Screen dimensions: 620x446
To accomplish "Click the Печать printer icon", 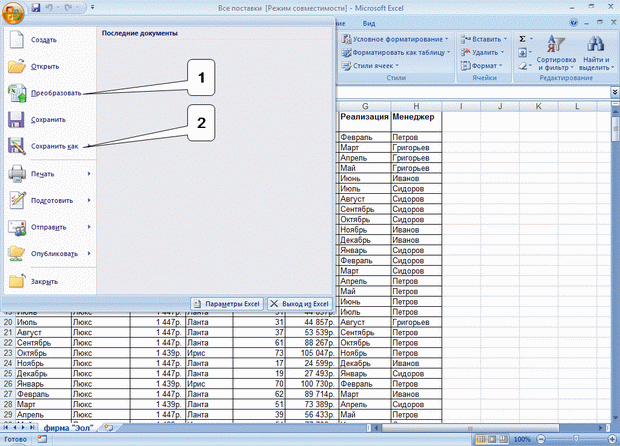I will pos(17,174).
